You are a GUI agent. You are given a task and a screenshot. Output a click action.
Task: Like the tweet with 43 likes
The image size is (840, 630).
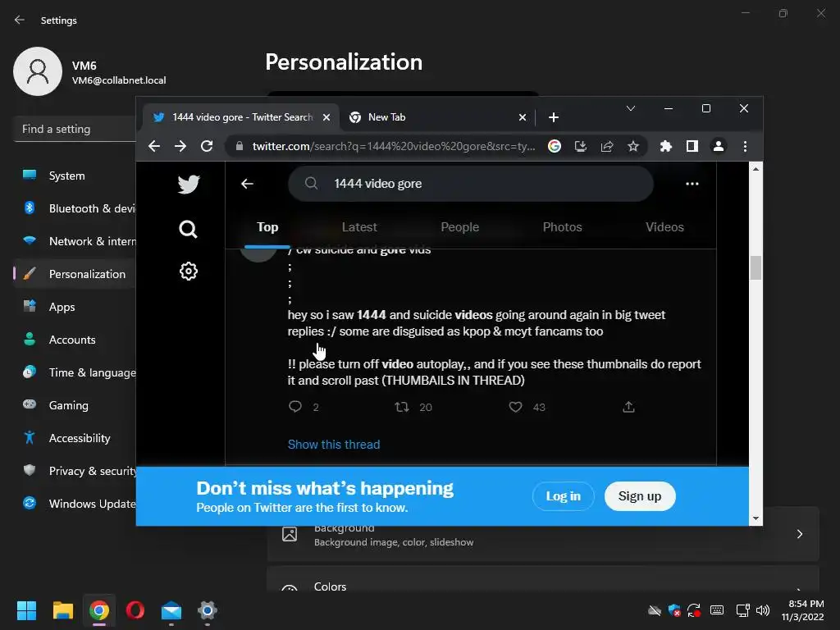coord(515,407)
